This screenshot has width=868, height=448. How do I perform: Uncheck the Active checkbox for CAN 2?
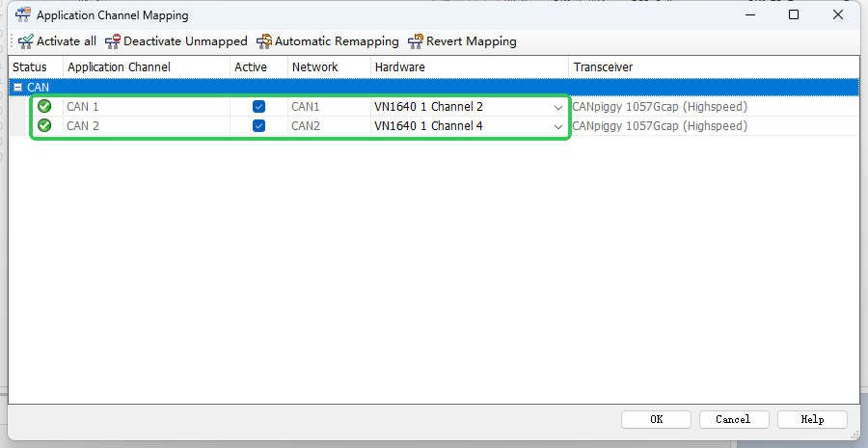click(258, 125)
